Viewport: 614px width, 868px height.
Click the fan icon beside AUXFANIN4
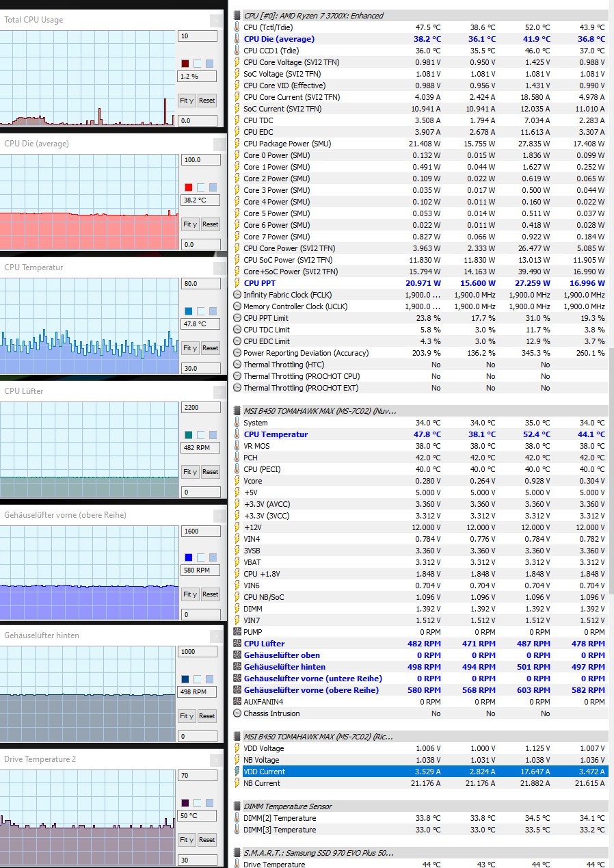237,702
